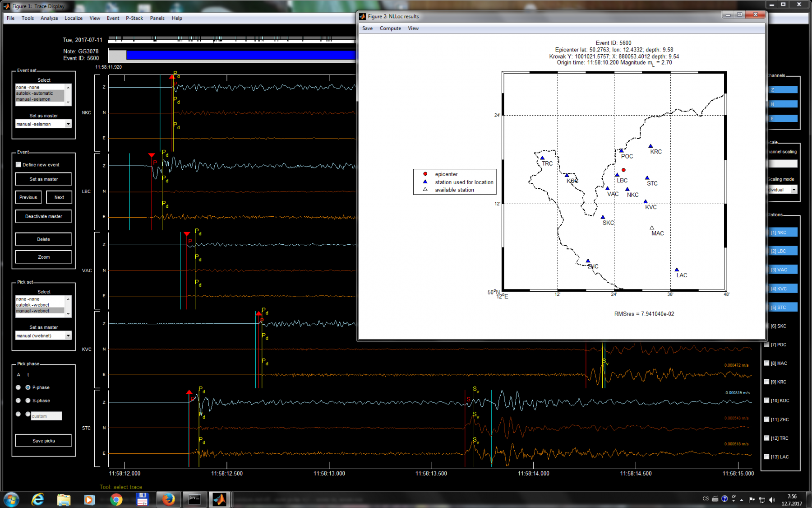Open the File Explorer folder icon

[x=64, y=499]
